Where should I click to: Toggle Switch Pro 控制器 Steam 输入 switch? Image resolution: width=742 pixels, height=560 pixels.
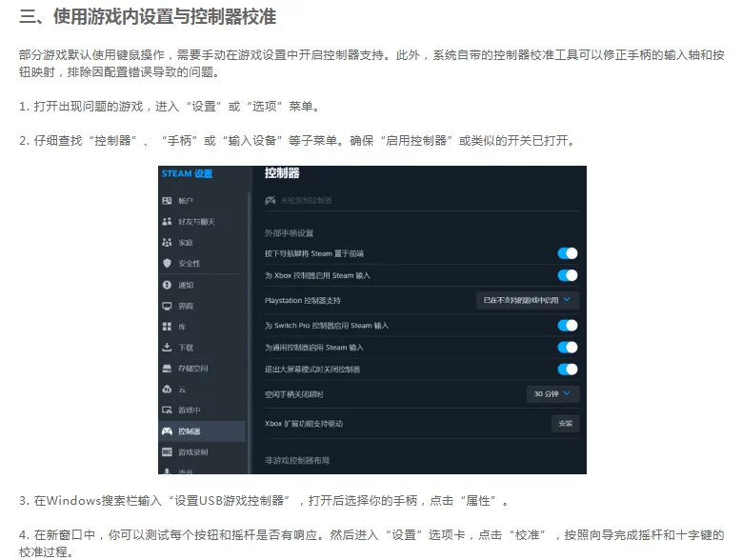[568, 326]
